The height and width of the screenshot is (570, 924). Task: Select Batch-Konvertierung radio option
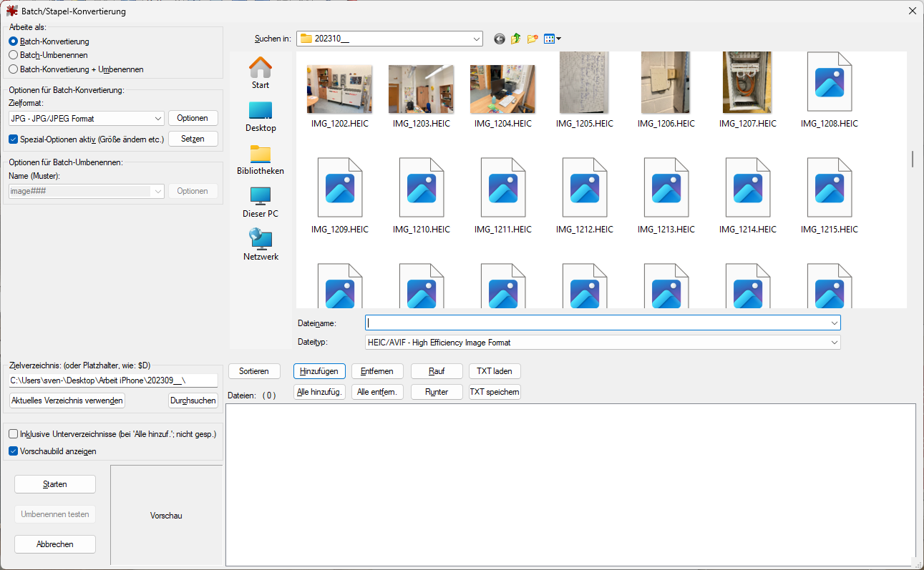tap(49, 41)
